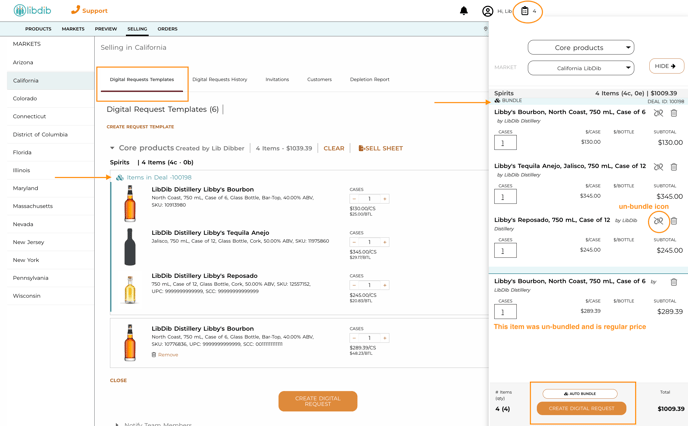Switch to Customers tab

click(319, 79)
